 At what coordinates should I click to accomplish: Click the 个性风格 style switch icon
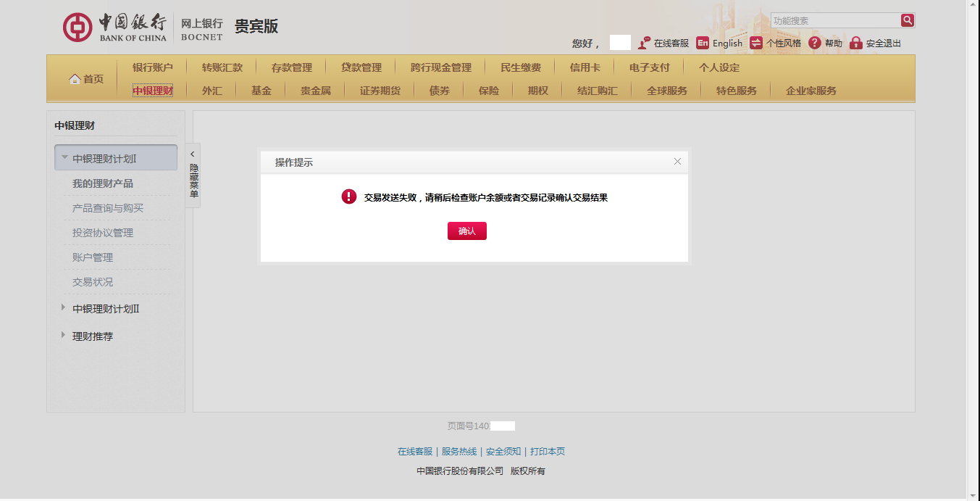coord(756,43)
